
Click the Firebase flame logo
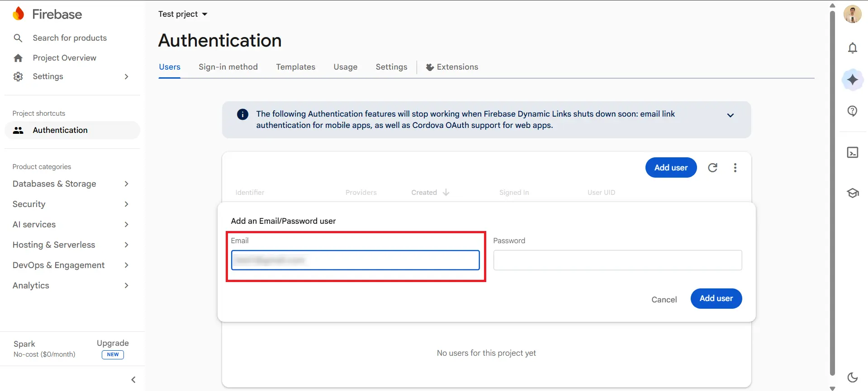(19, 14)
